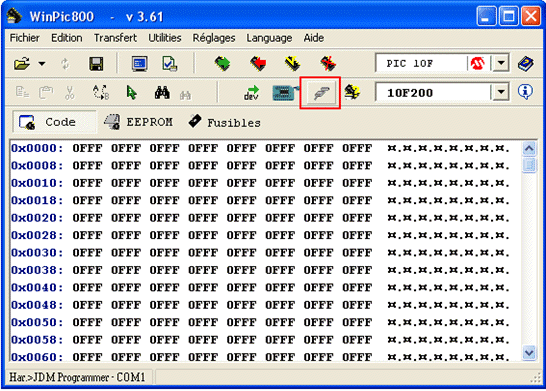Click address 0x0000: in the code view
This screenshot has width=546, height=391.
(37, 148)
